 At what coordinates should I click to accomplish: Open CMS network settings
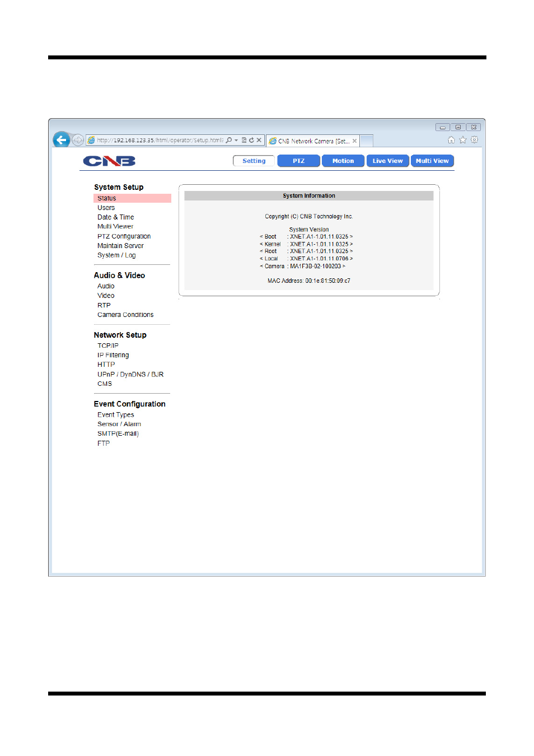tap(105, 384)
